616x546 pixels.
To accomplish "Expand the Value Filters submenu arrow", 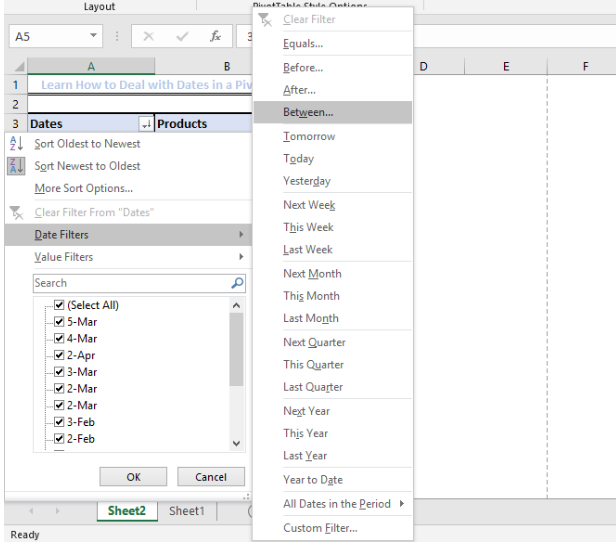I will (241, 257).
